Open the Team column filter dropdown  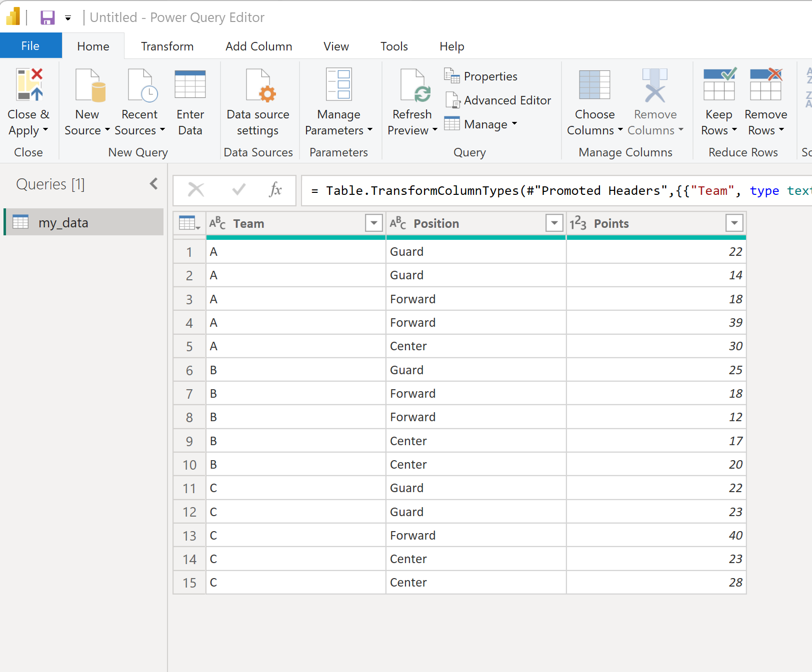pyautogui.click(x=374, y=223)
